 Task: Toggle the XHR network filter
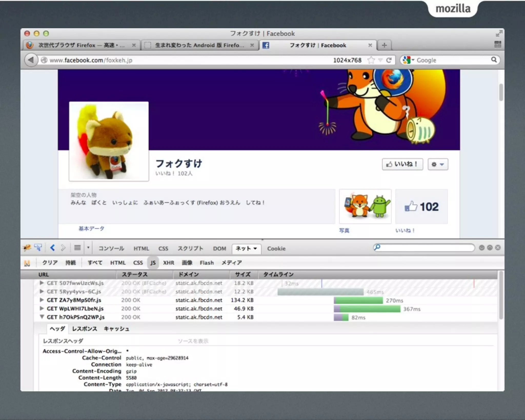168,263
